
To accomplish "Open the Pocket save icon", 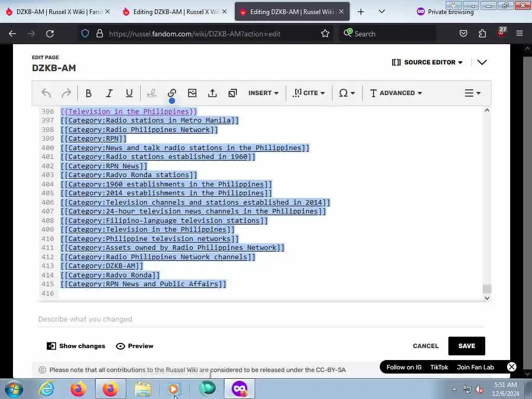I will [463, 34].
